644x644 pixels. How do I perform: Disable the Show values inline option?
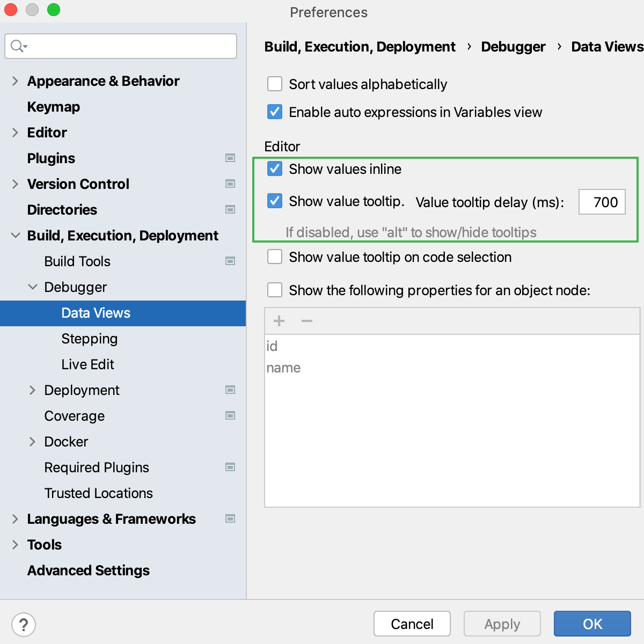(275, 169)
